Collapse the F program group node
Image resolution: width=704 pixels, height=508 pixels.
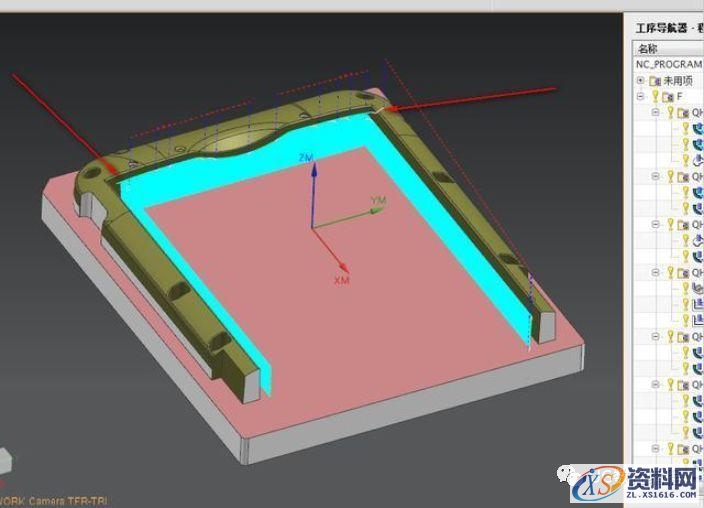pyautogui.click(x=640, y=97)
